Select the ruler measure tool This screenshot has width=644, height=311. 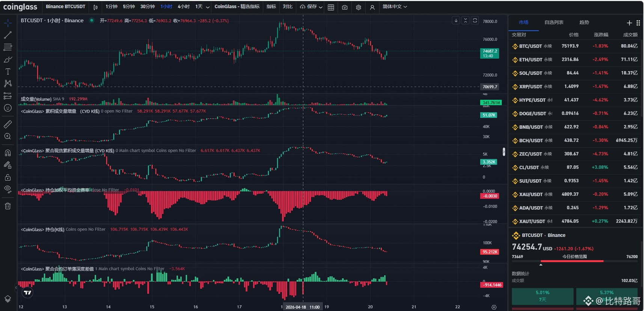8,124
